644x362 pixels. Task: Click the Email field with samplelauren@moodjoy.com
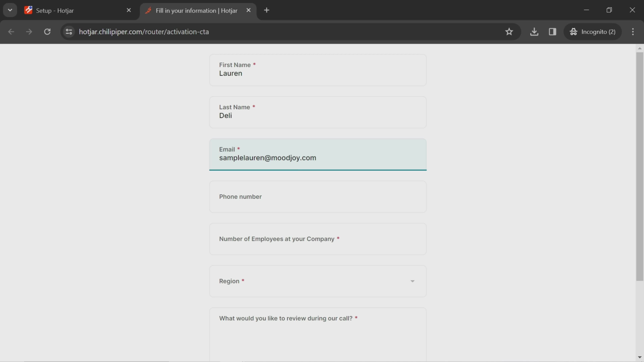[x=318, y=155]
